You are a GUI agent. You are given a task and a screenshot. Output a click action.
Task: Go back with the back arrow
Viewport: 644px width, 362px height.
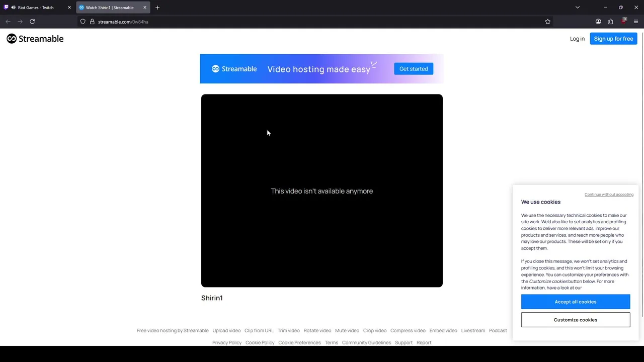8,22
